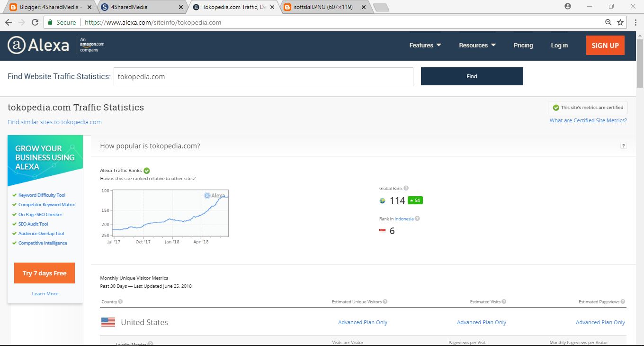Close the softskill.PNG tab
Image resolution: width=644 pixels, height=346 pixels.
tap(364, 7)
